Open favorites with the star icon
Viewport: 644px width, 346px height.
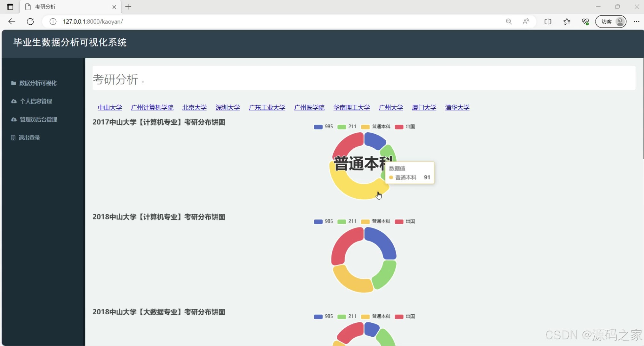pos(567,21)
